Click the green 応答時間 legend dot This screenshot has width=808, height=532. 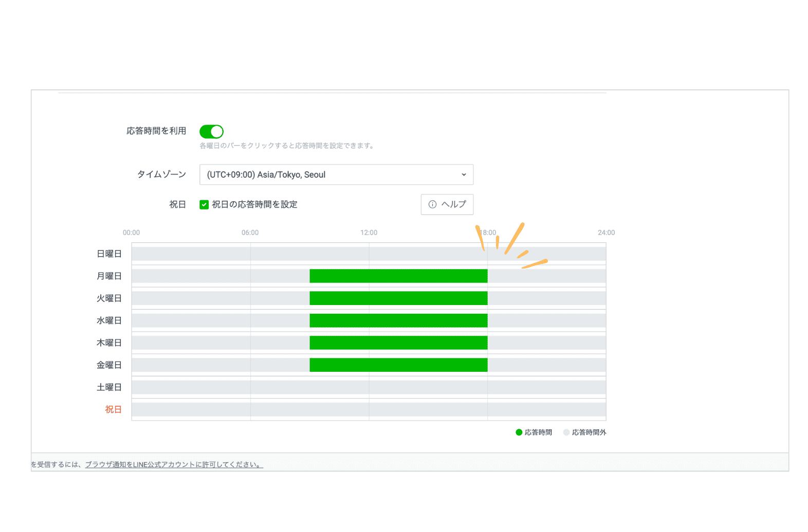point(519,432)
